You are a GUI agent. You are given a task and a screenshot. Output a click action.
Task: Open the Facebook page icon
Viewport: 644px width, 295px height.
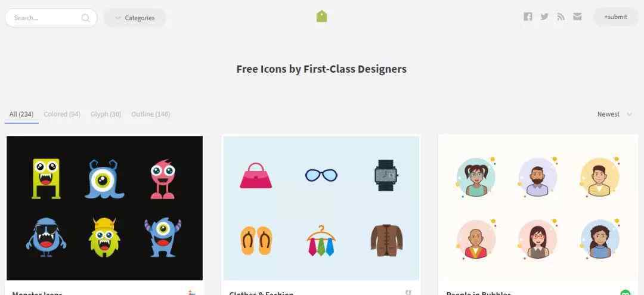pyautogui.click(x=528, y=17)
